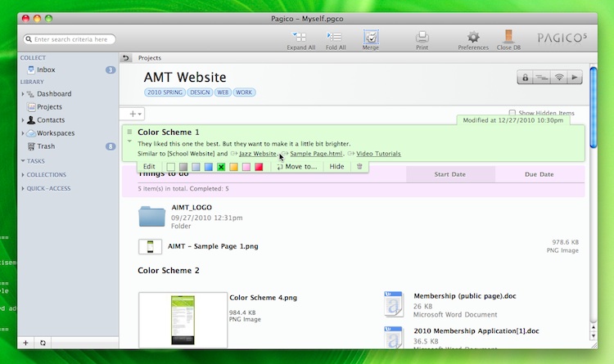Image resolution: width=614 pixels, height=364 pixels.
Task: Open the Jazz Website link
Action: tap(258, 154)
